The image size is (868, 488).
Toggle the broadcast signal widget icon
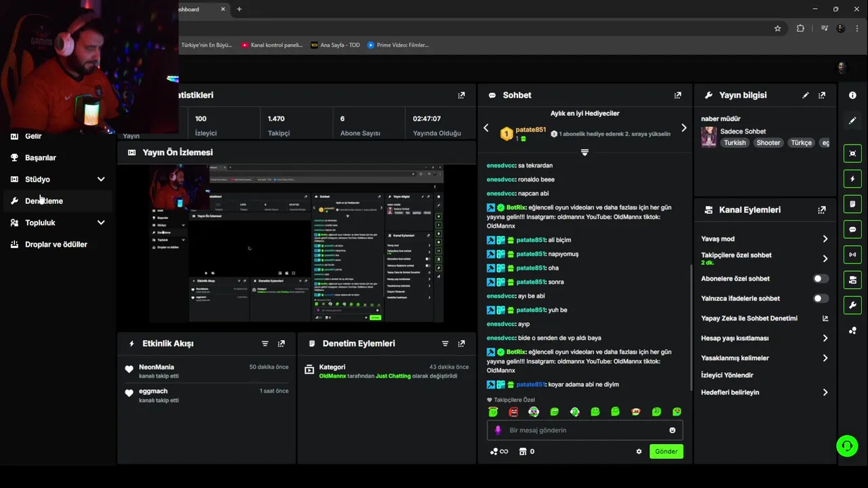click(852, 255)
